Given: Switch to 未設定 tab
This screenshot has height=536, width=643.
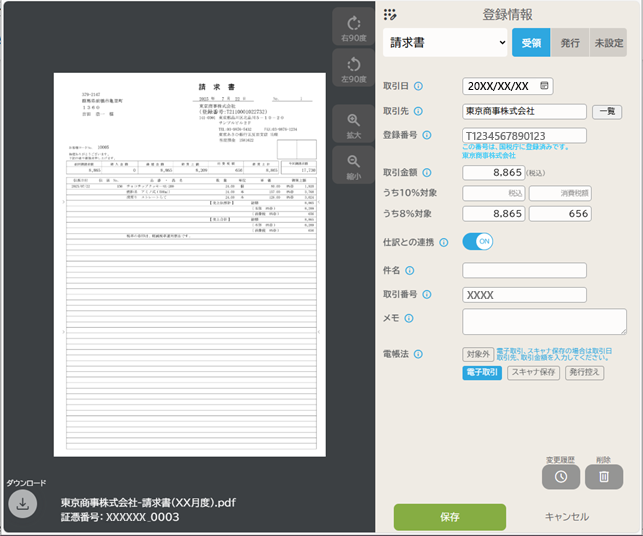Looking at the screenshot, I should point(609,42).
